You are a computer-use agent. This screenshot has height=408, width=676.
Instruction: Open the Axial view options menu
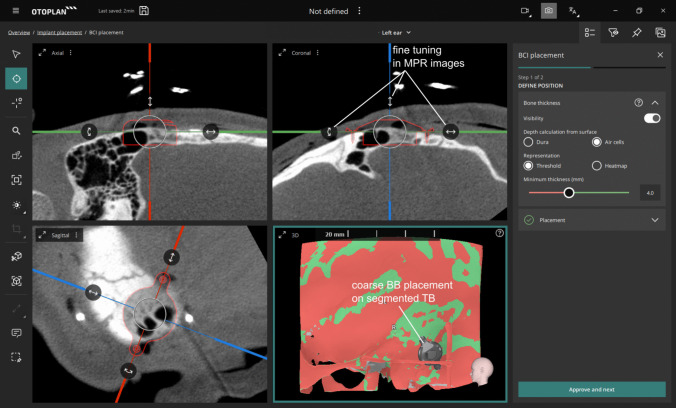pos(71,53)
